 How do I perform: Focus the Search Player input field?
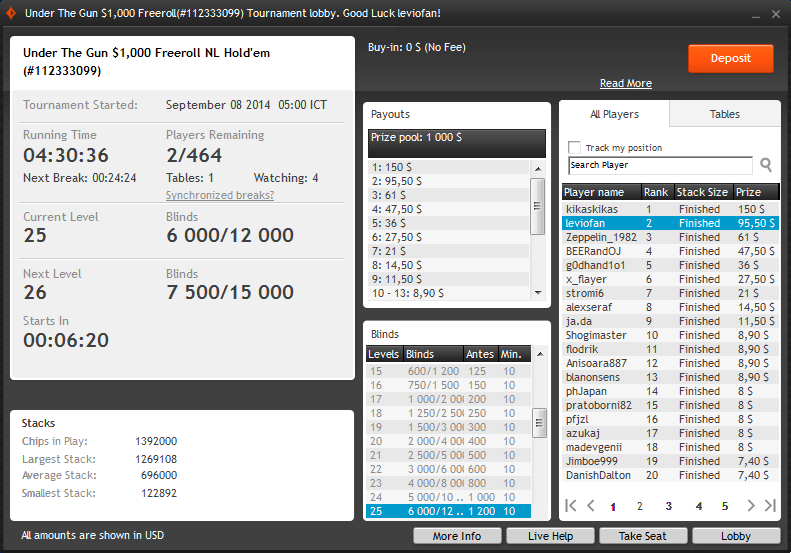click(660, 165)
